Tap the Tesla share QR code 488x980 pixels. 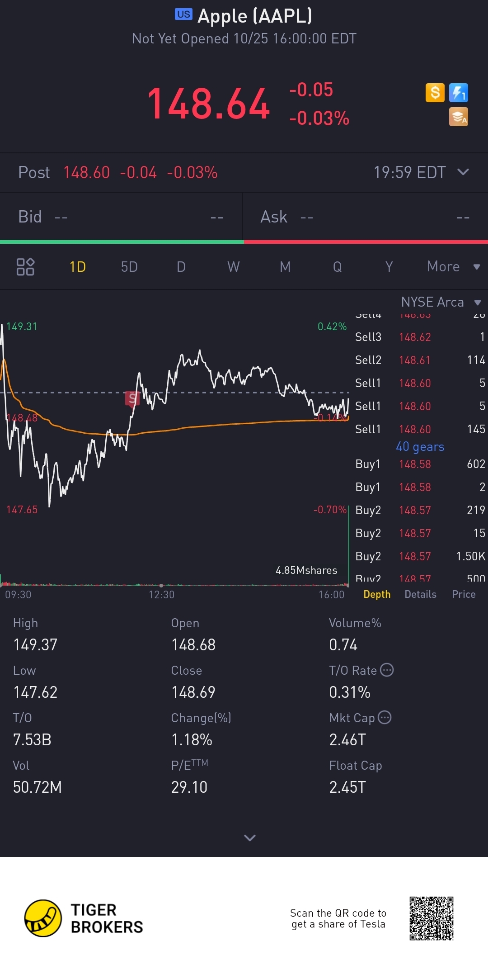click(432, 918)
